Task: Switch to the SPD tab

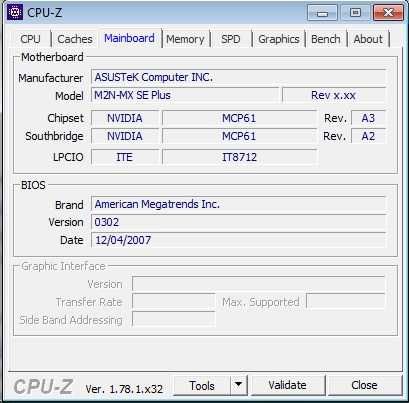Action: coord(231,39)
